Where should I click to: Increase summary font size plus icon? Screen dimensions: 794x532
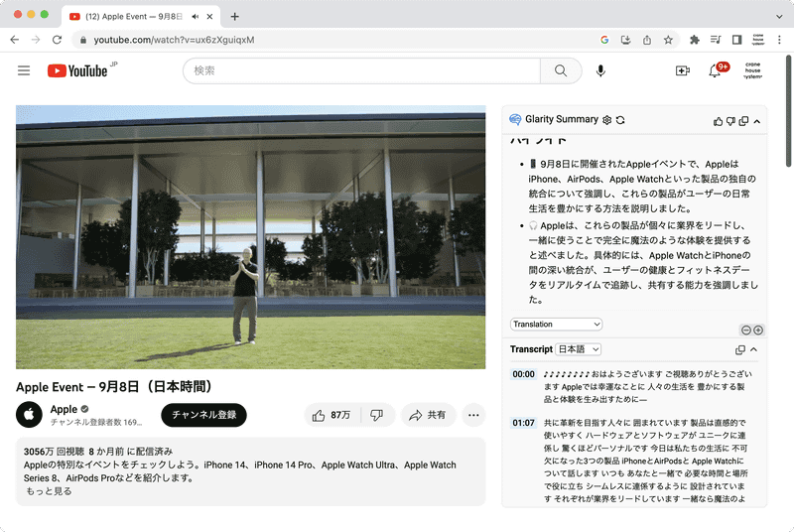coord(758,331)
